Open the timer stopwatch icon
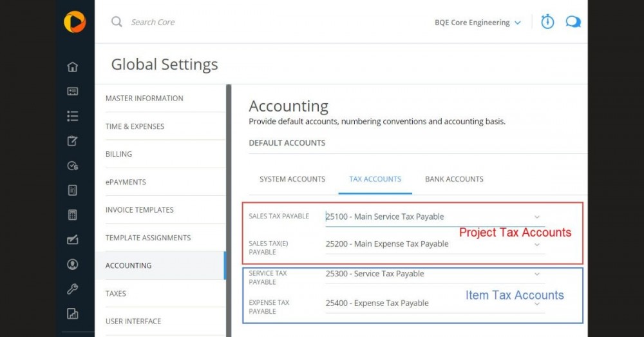Image resolution: width=644 pixels, height=337 pixels. pyautogui.click(x=547, y=22)
